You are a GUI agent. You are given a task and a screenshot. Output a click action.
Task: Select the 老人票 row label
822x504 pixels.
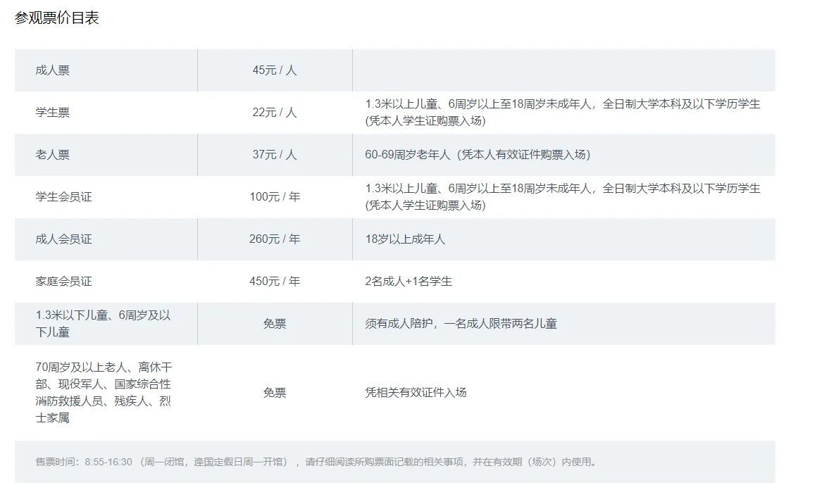[x=52, y=155]
